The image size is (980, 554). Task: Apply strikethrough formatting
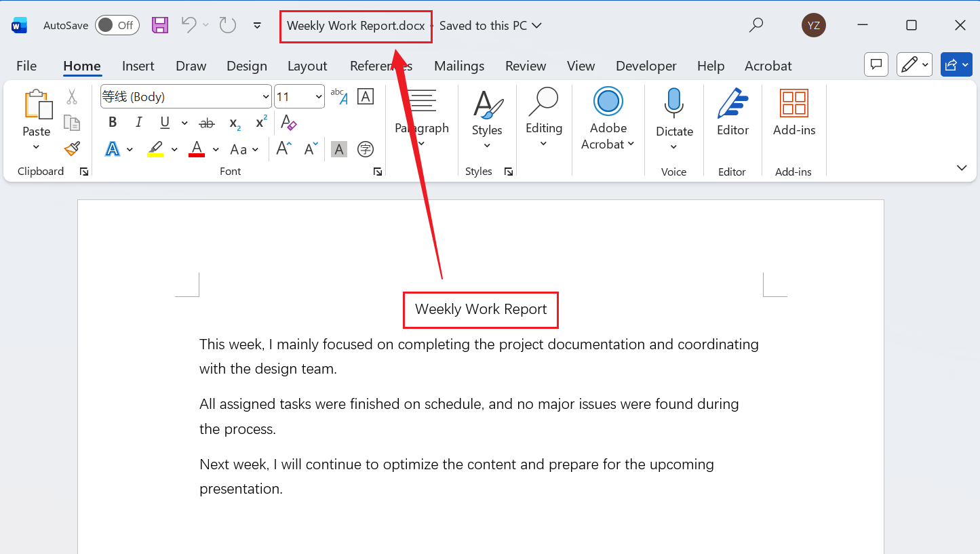207,123
